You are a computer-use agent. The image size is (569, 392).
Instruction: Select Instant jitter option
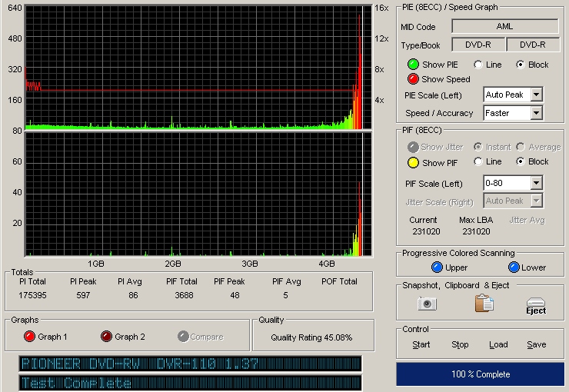coord(478,147)
